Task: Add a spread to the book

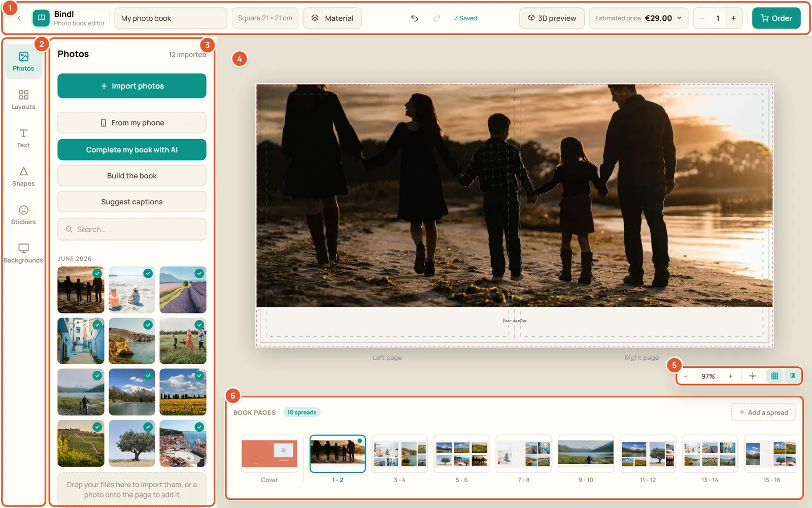Action: (763, 412)
